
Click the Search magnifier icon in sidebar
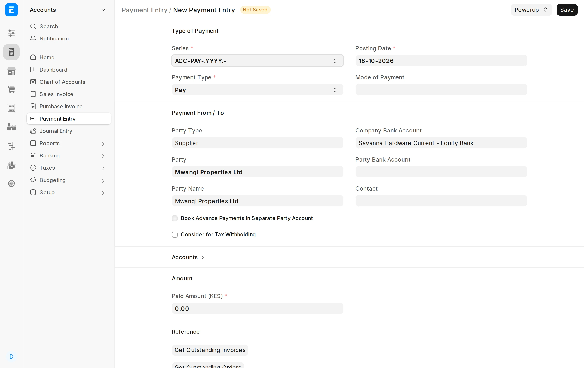coord(33,26)
